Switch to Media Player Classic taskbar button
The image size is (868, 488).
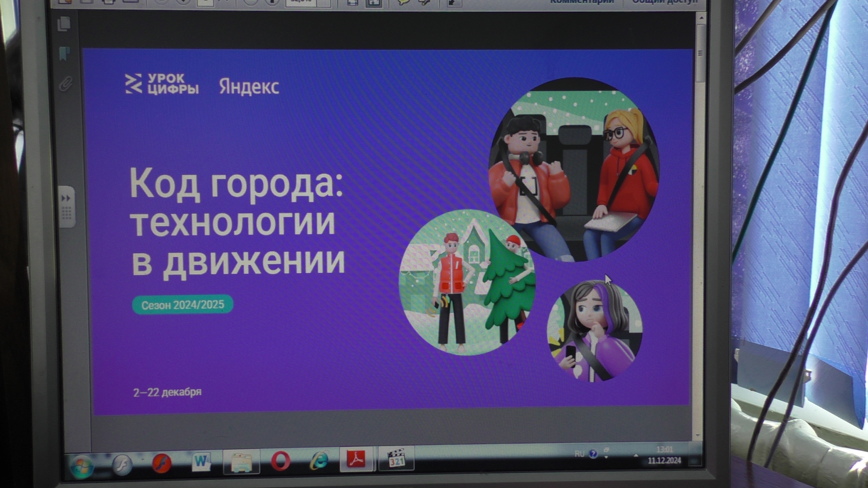tap(396, 458)
